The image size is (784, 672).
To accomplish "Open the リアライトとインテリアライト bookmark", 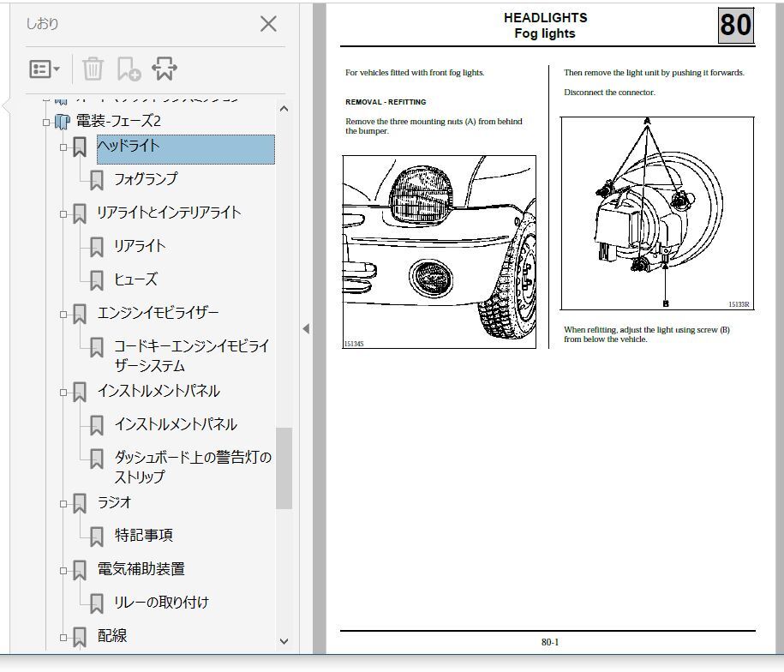I will [169, 213].
